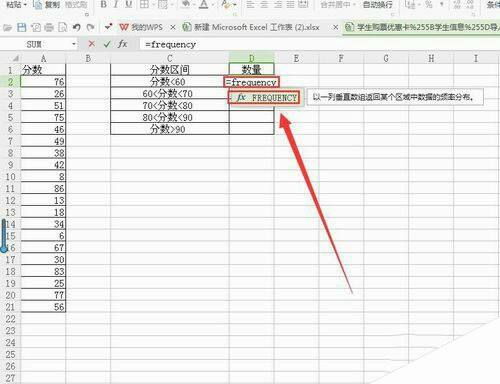Cancel formula entry with red X

(92, 44)
